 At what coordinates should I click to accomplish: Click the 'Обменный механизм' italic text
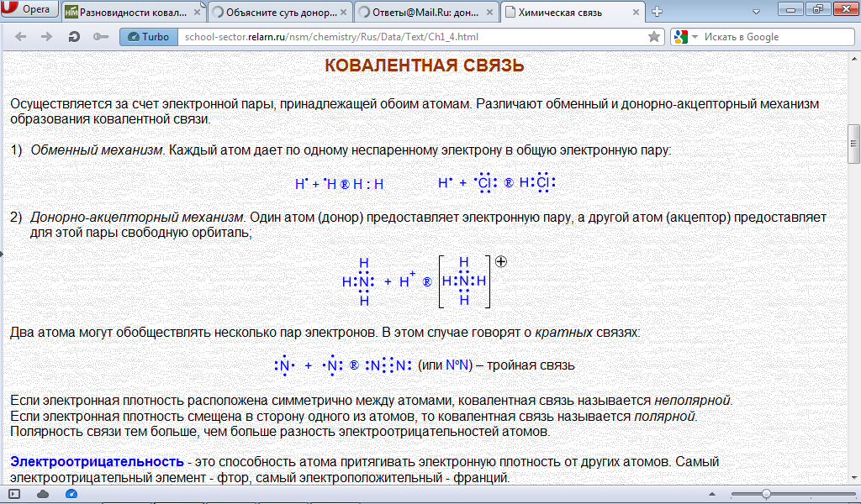tap(96, 150)
